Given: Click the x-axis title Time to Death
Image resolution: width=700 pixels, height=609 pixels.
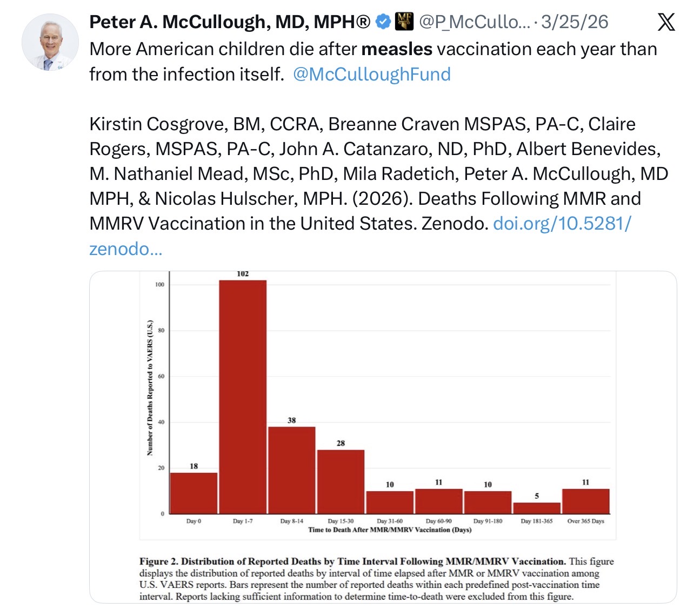Looking at the screenshot, I should tap(390, 530).
